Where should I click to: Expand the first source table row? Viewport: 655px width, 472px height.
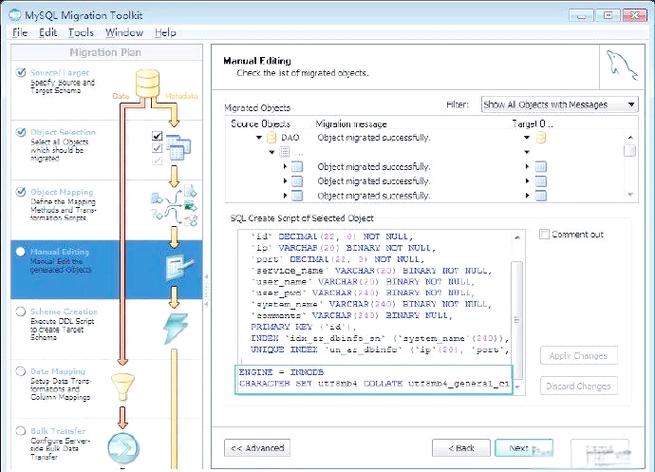click(285, 167)
